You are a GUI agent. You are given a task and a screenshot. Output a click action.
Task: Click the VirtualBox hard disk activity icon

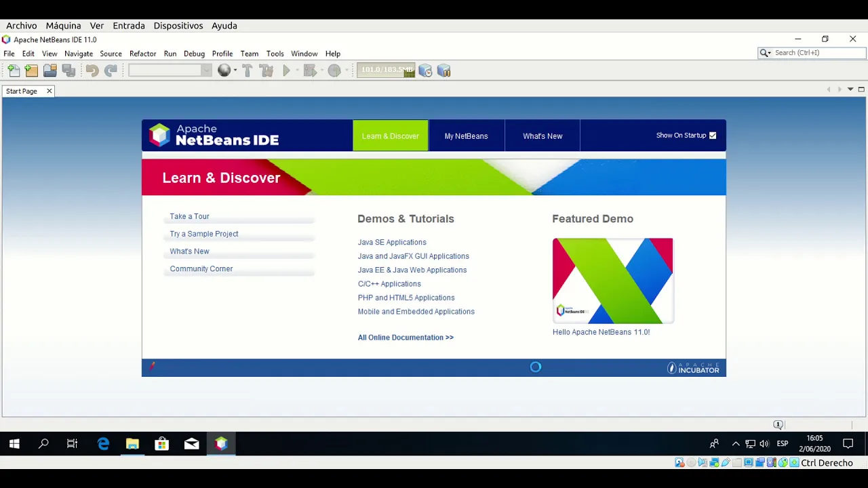679,463
